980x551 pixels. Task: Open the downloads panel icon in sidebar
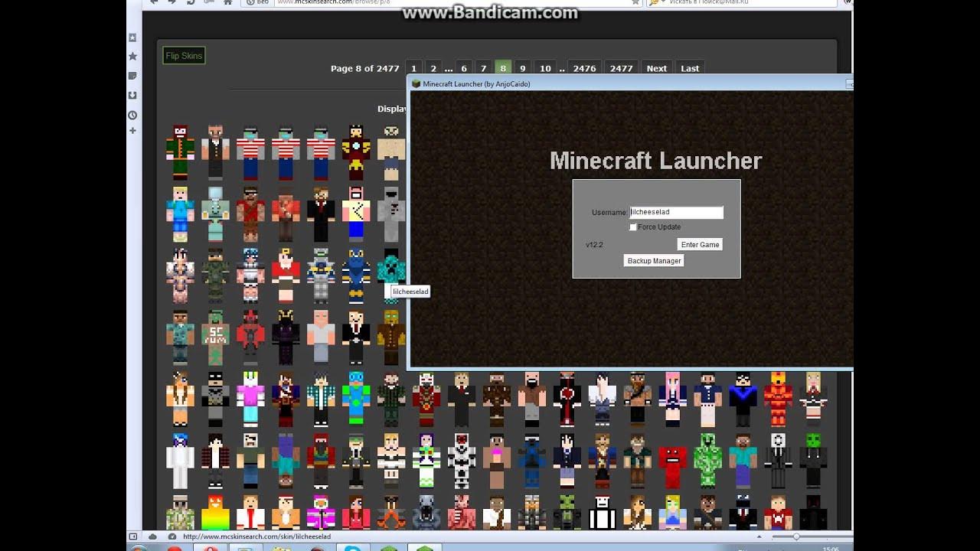pyautogui.click(x=132, y=95)
